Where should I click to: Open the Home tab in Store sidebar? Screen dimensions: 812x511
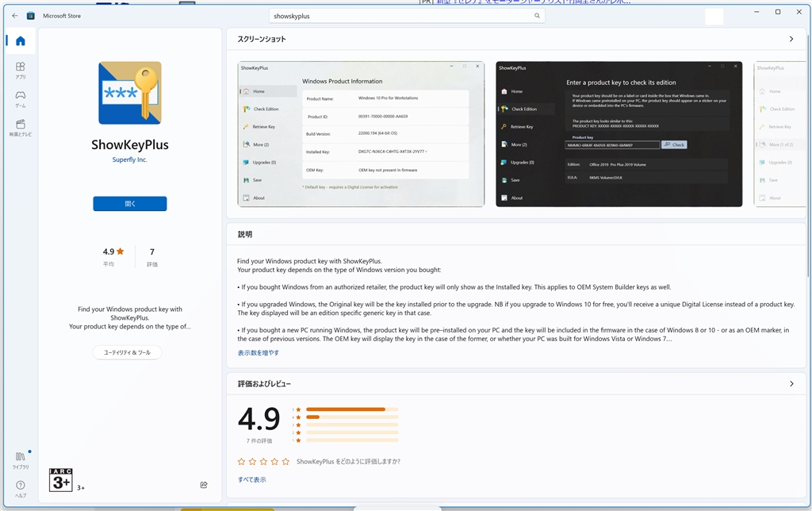(20, 41)
